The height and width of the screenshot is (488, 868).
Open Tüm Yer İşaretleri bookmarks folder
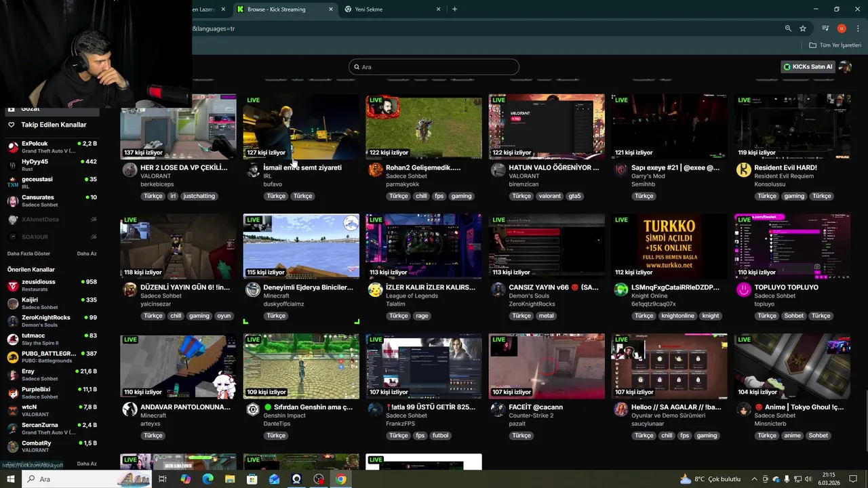[835, 45]
